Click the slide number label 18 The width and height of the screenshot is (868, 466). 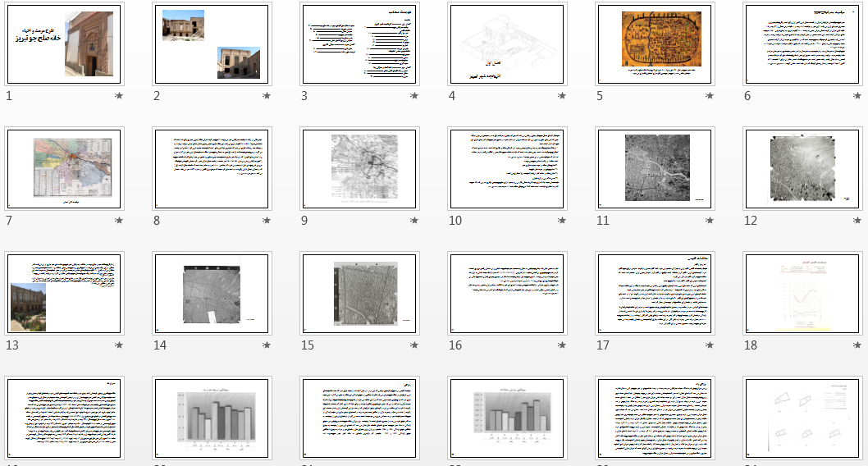click(751, 345)
